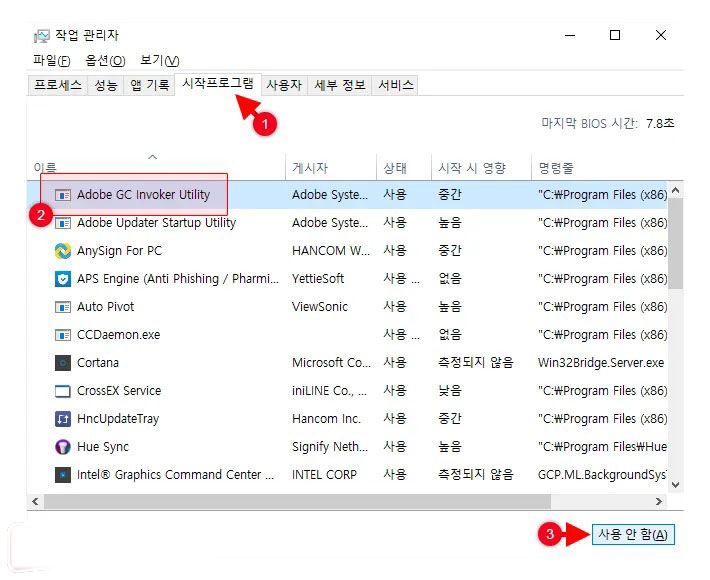Maximize the Task Manager window
The height and width of the screenshot is (580, 710).
pos(615,35)
